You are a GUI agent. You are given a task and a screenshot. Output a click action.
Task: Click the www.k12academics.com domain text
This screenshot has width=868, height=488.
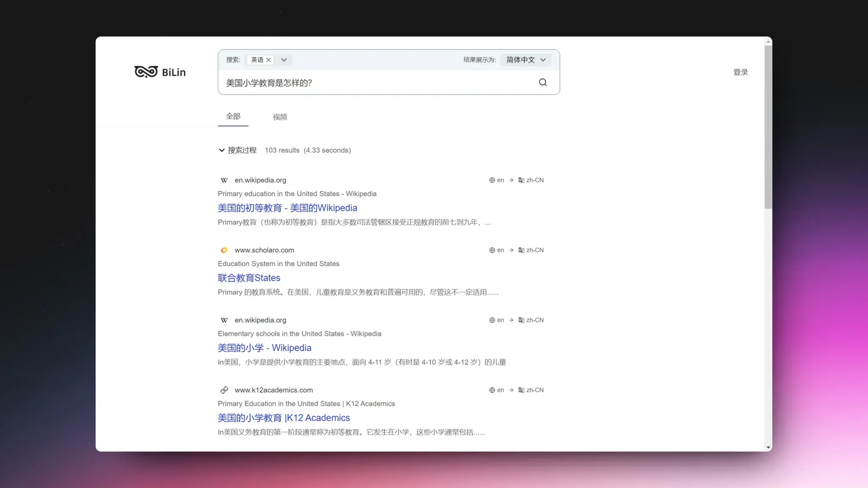pyautogui.click(x=274, y=390)
